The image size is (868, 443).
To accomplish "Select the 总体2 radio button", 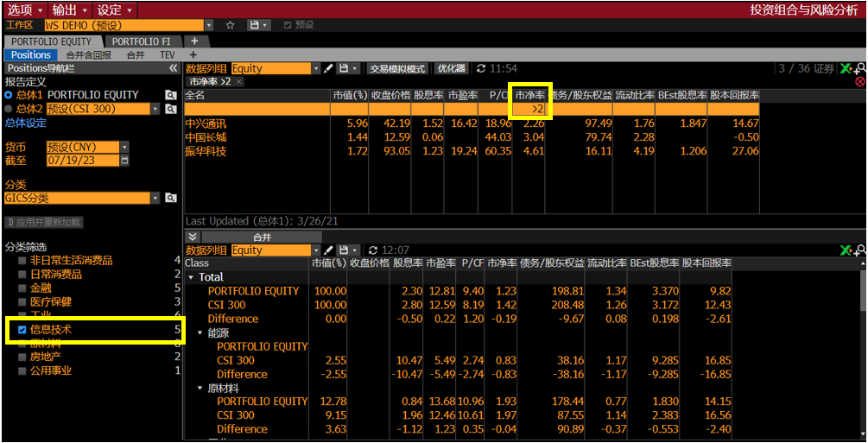I will coord(9,109).
